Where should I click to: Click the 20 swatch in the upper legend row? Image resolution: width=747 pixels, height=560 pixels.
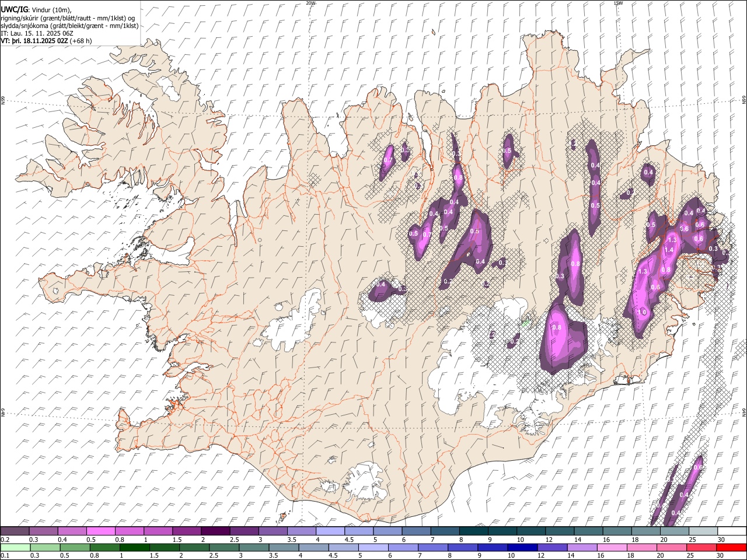(675, 531)
